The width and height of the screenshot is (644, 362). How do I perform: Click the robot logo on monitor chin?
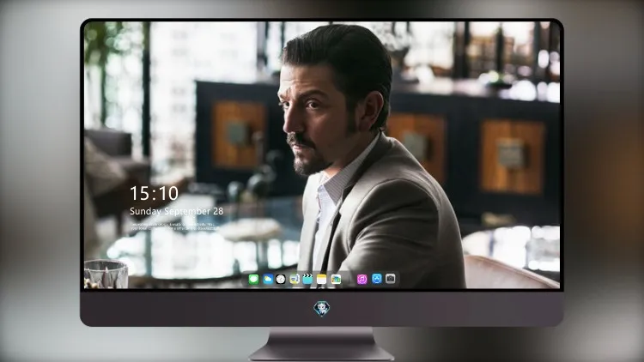(322, 309)
